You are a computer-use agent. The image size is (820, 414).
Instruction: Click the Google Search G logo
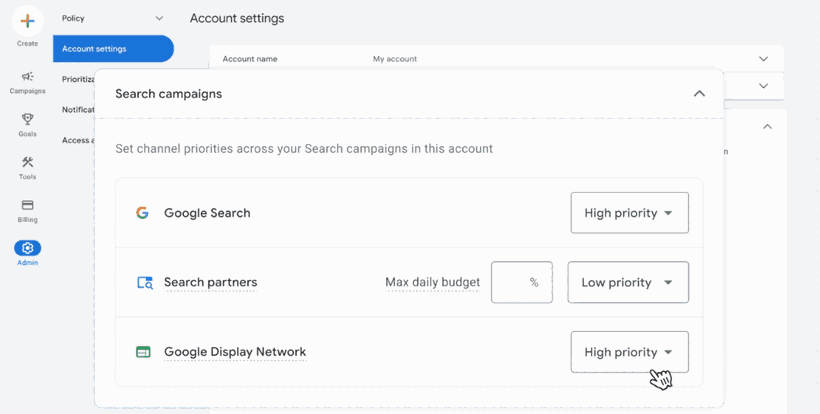[142, 213]
